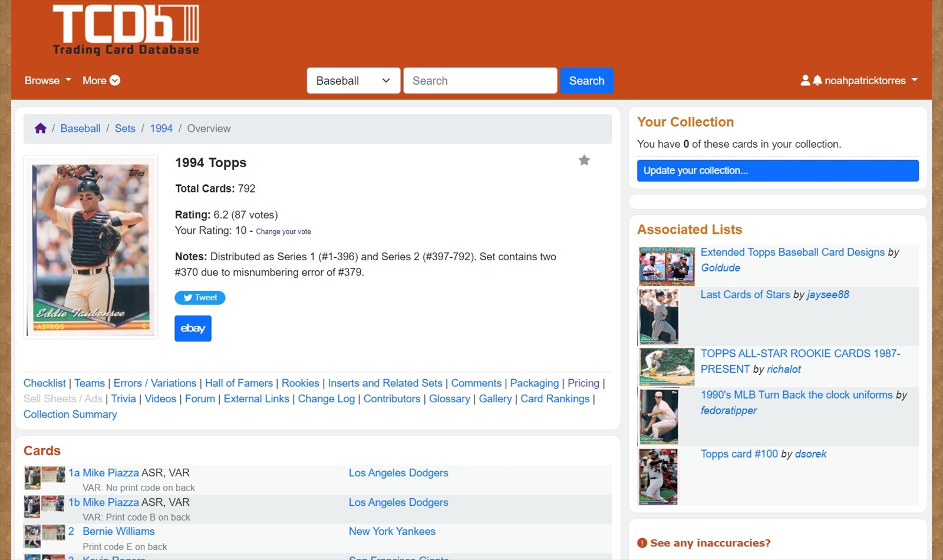
Task: Open the richalot user profile link
Action: (784, 369)
